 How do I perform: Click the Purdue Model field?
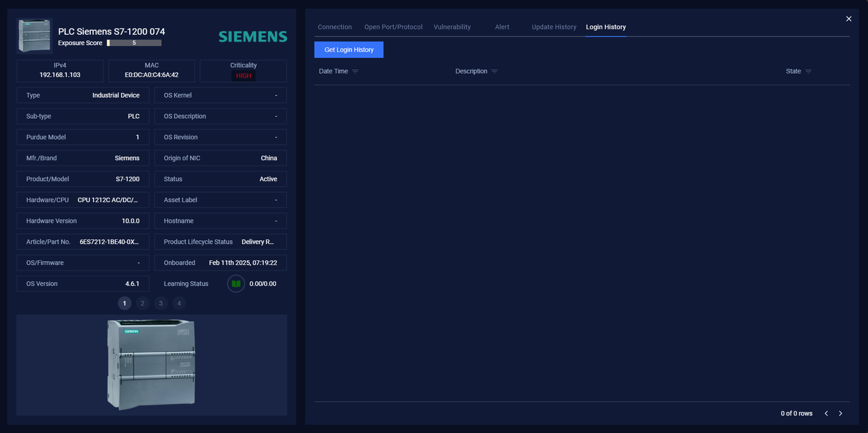(x=83, y=137)
